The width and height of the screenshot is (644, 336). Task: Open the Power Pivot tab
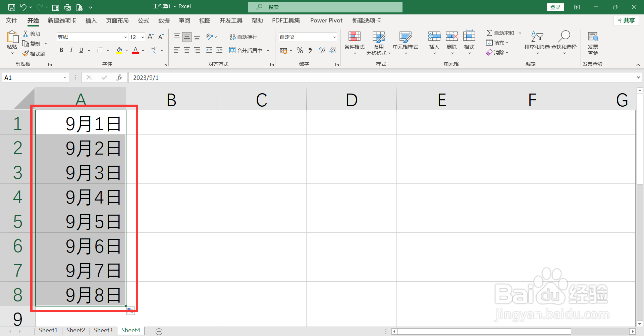click(x=326, y=20)
